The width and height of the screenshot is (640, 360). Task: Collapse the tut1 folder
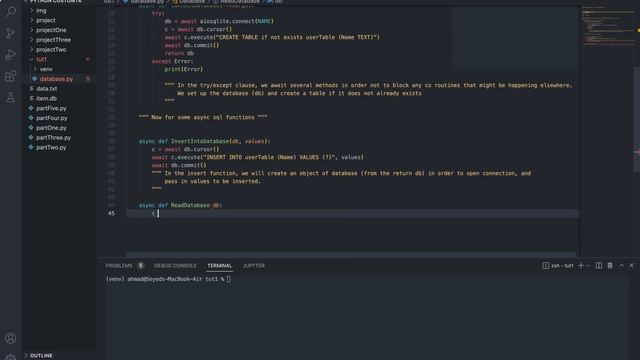[32, 59]
